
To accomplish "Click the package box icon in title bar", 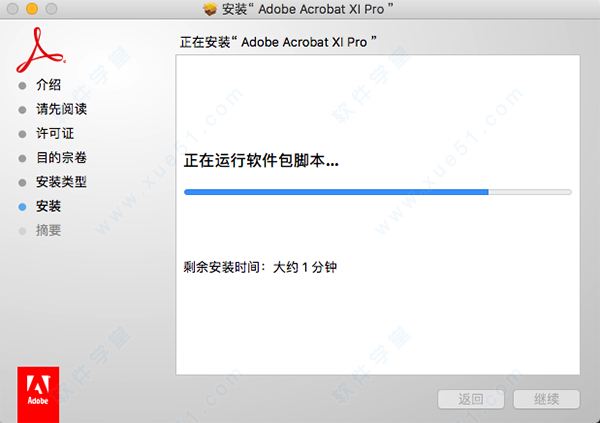I will (x=210, y=9).
